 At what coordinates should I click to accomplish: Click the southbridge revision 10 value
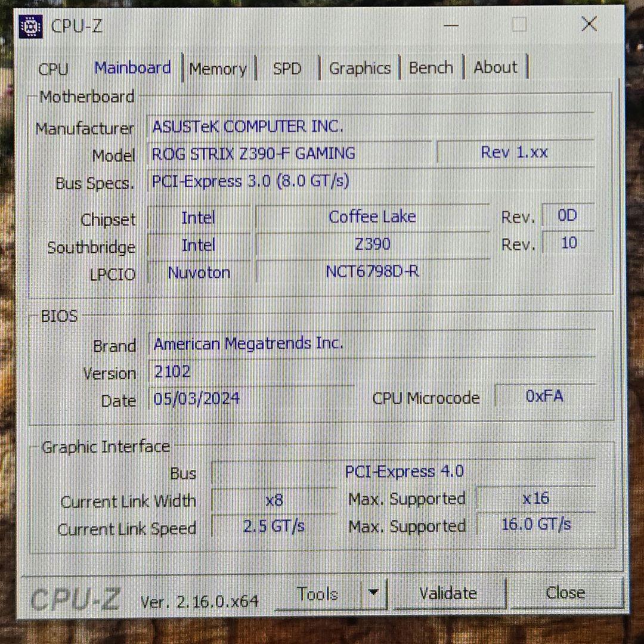coord(568,243)
